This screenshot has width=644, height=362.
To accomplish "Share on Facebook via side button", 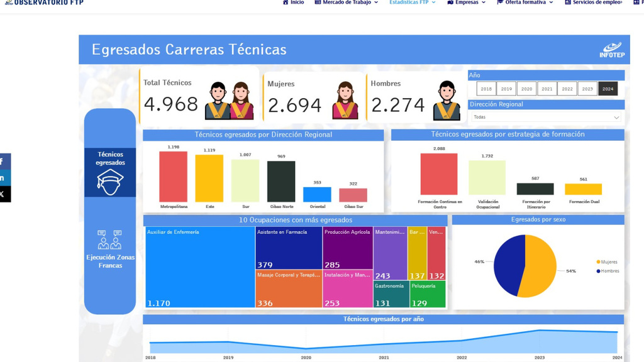I will pyautogui.click(x=3, y=162).
